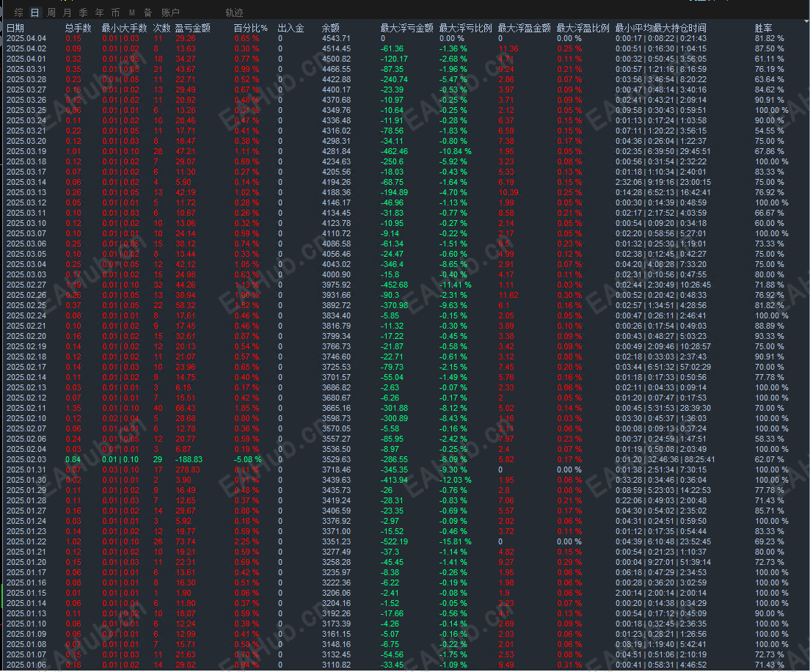Click win rate 90.91 % on 2025.03.26
810x672 pixels.
click(769, 101)
